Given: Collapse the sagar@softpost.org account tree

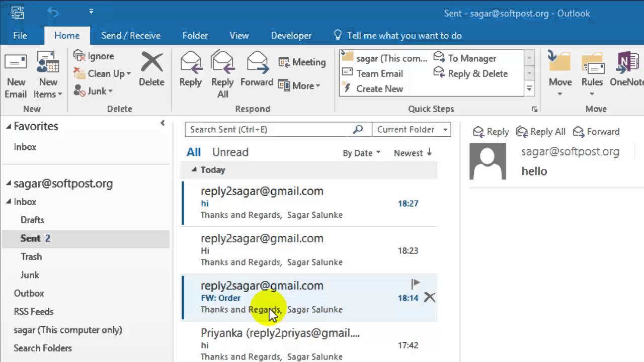Looking at the screenshot, I should (9, 184).
